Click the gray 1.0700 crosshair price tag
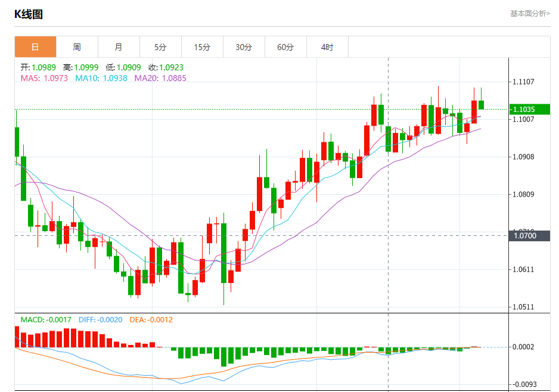The width and height of the screenshot is (559, 392). 529,235
